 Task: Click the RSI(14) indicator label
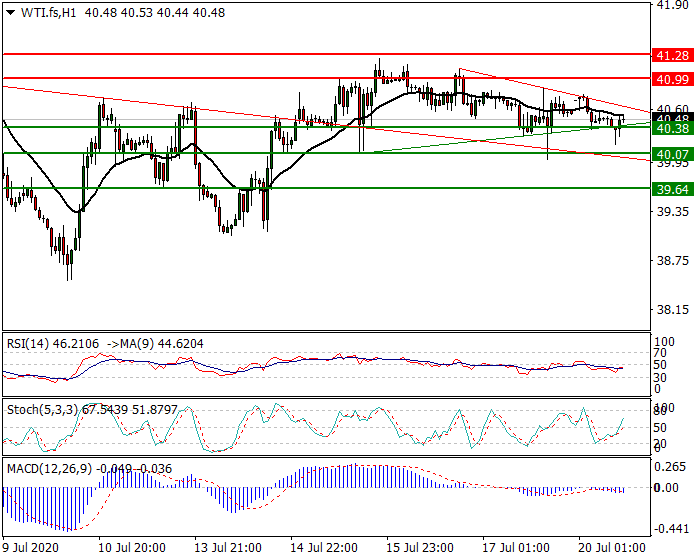point(28,344)
